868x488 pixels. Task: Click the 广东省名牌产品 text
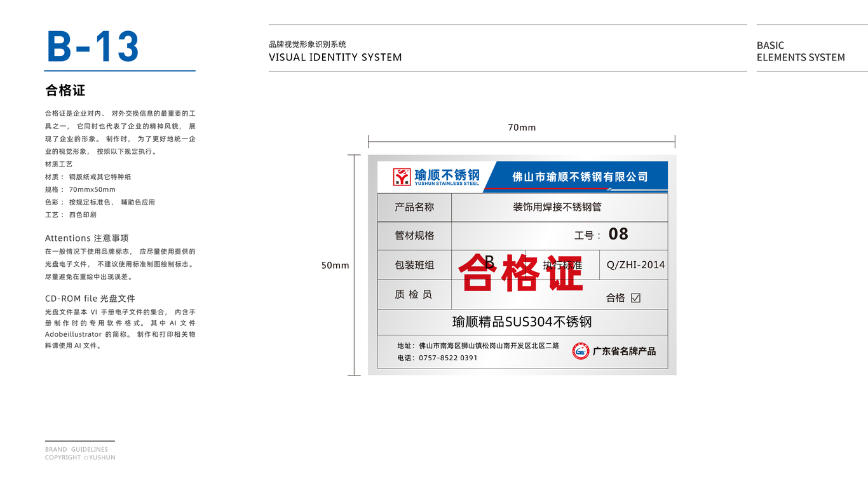tap(624, 351)
